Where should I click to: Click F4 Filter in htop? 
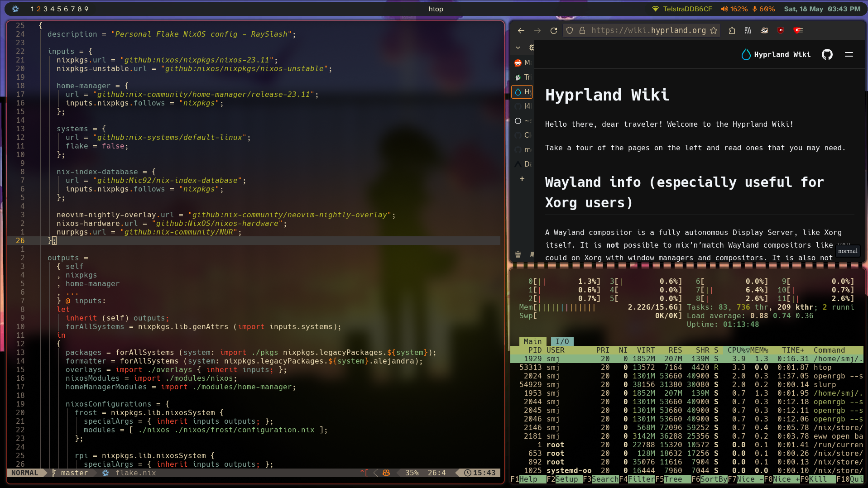pyautogui.click(x=637, y=479)
